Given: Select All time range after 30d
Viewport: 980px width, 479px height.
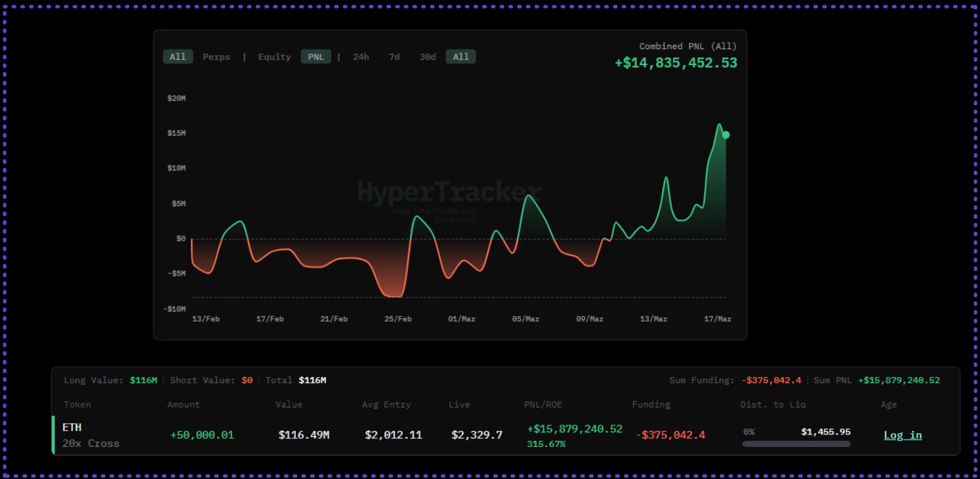Looking at the screenshot, I should point(461,57).
